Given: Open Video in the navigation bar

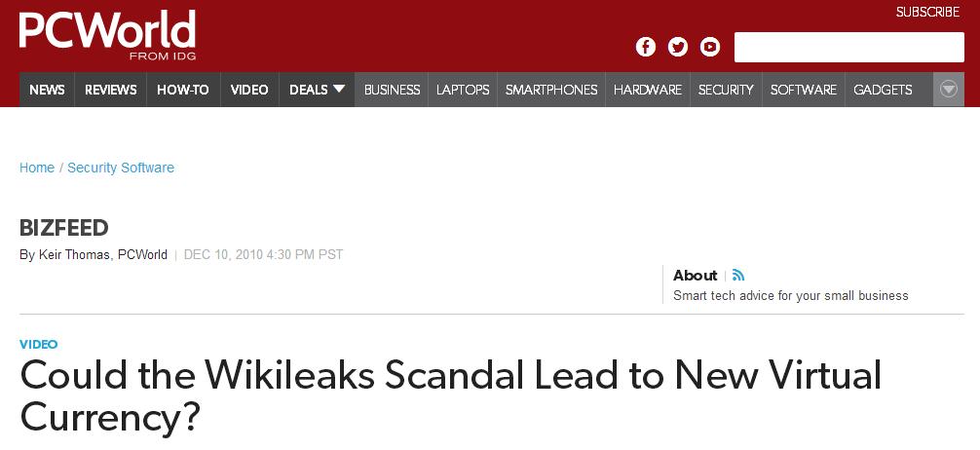Looking at the screenshot, I should (249, 90).
